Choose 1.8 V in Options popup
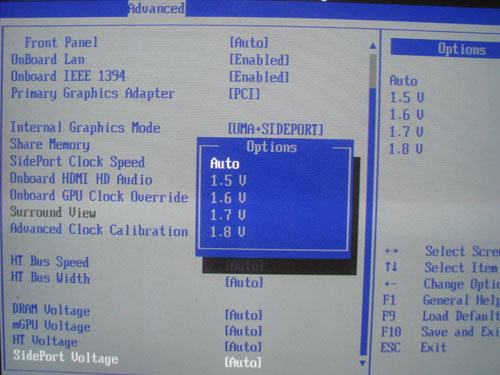The width and height of the screenshot is (500, 375). [228, 232]
